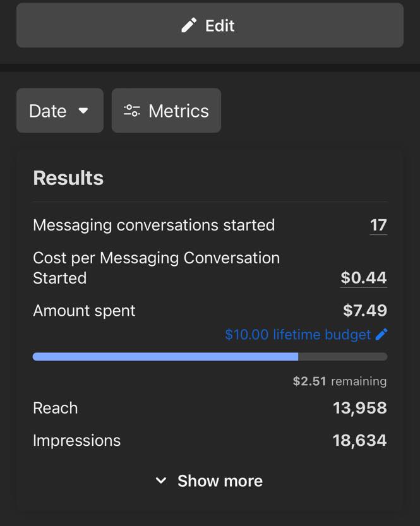Click the Impressions value 18,634
This screenshot has width=420, height=526.
click(359, 441)
